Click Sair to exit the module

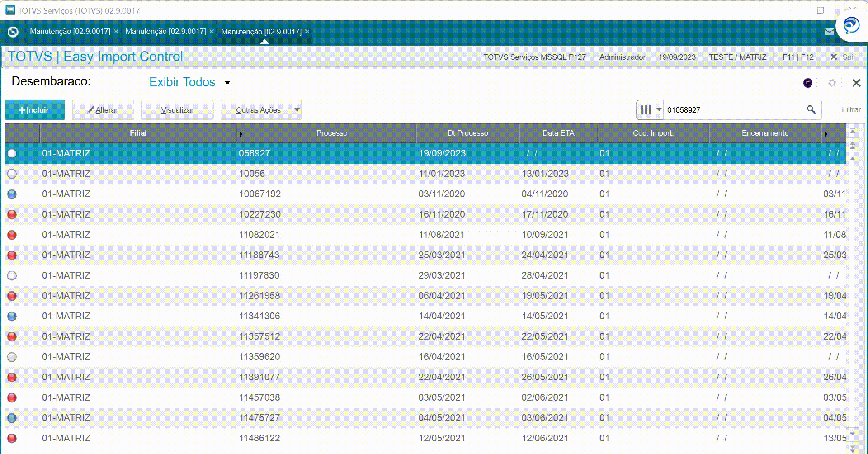(x=844, y=57)
